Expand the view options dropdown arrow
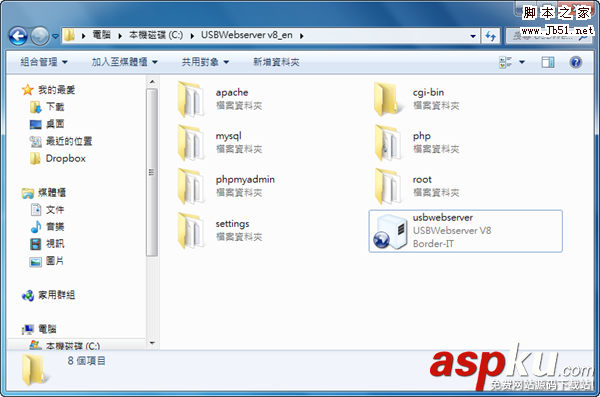Image resolution: width=600 pixels, height=397 pixels. point(522,62)
